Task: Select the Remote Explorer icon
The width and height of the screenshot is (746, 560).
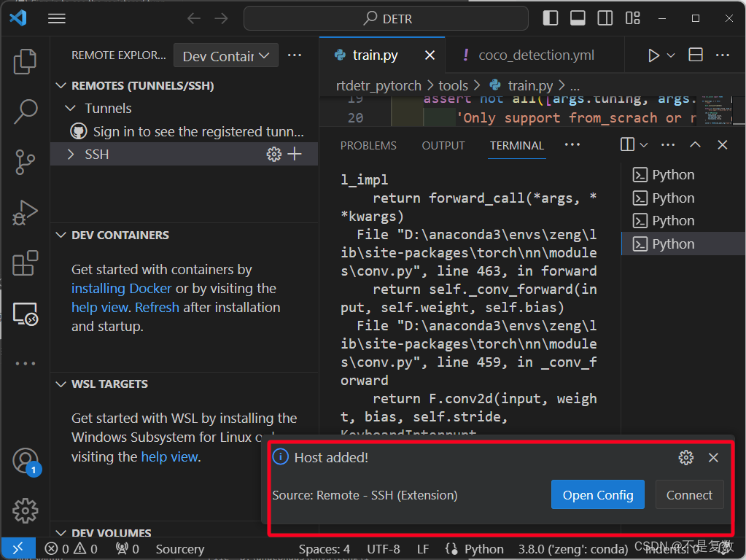Action: [x=25, y=314]
